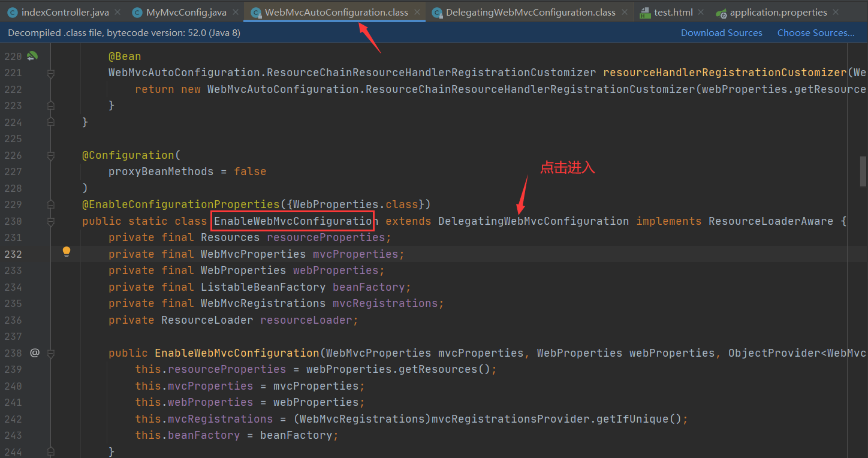The image size is (868, 458).
Task: Close the DelegatingWebMvcConfiguration.class tab
Action: 624,12
